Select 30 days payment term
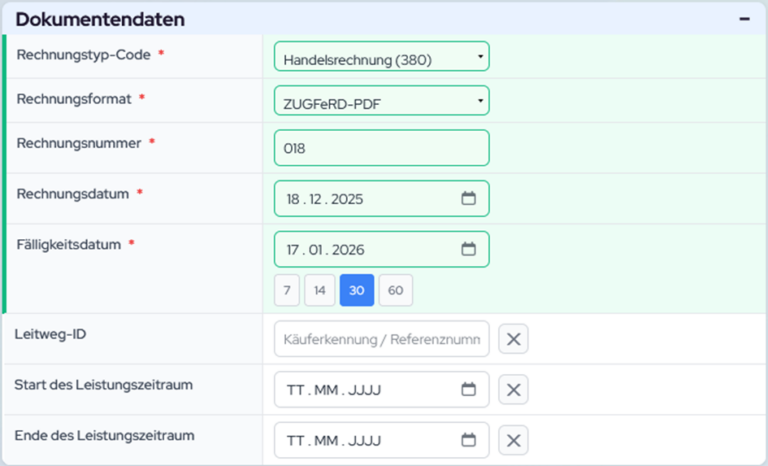The width and height of the screenshot is (768, 466). (x=357, y=291)
